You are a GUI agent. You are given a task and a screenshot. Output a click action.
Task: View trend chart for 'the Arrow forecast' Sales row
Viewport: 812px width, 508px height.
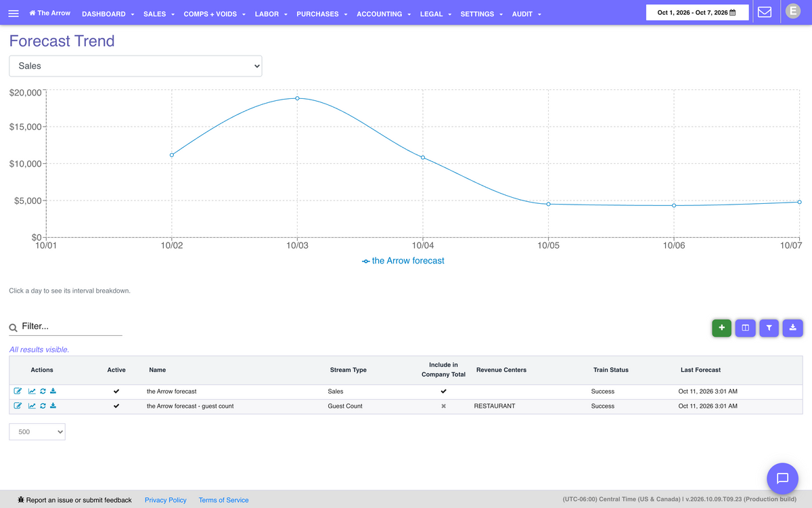pyautogui.click(x=32, y=391)
